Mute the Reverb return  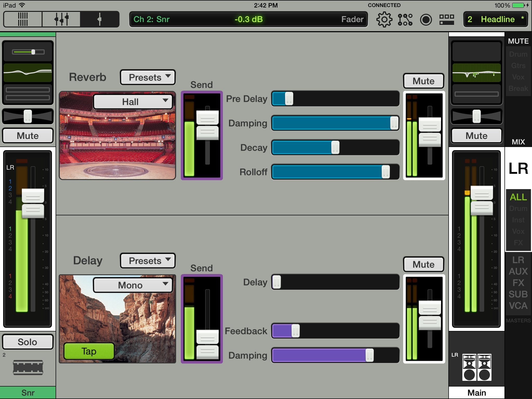(x=423, y=81)
